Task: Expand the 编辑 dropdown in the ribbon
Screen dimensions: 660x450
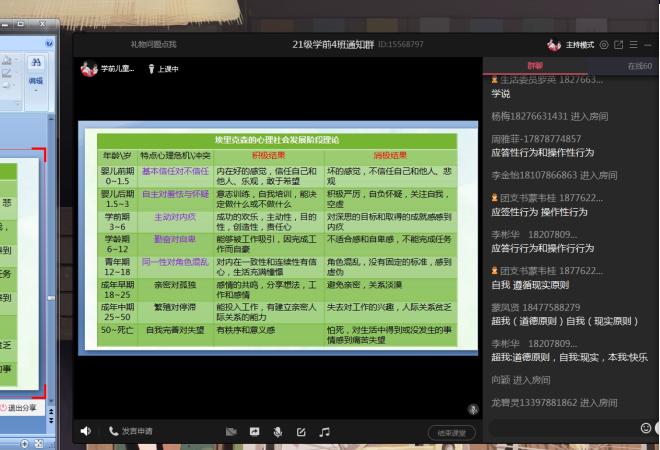Action: (35, 80)
